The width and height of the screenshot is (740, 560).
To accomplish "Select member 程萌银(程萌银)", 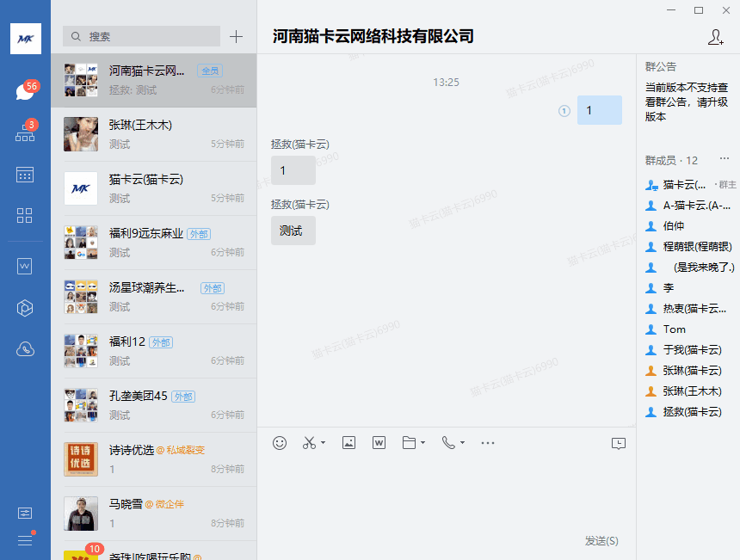I will point(690,247).
